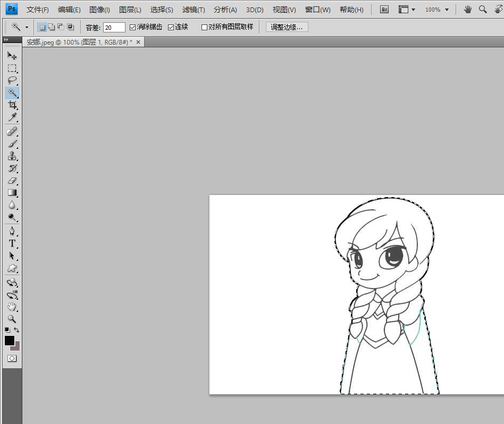
Task: Select the Brush tool
Action: tap(12, 143)
